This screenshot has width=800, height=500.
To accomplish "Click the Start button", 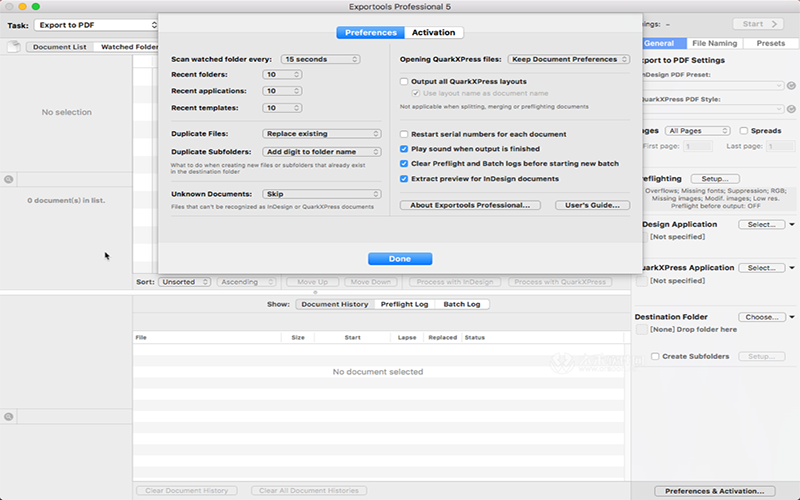I will [759, 24].
